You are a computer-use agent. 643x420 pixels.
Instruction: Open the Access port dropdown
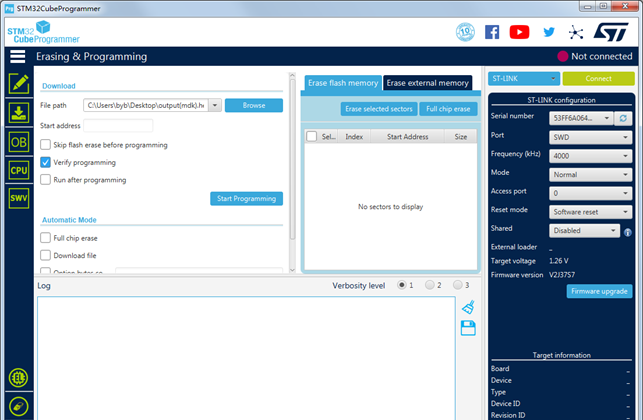591,193
